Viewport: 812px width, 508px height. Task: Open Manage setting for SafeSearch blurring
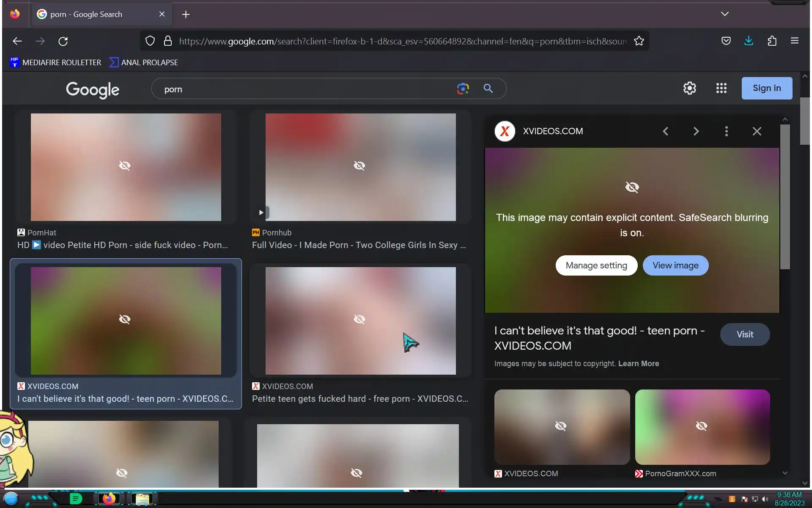click(x=596, y=265)
